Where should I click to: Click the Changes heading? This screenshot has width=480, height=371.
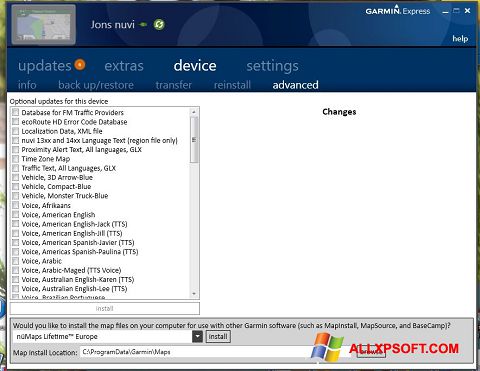point(339,112)
